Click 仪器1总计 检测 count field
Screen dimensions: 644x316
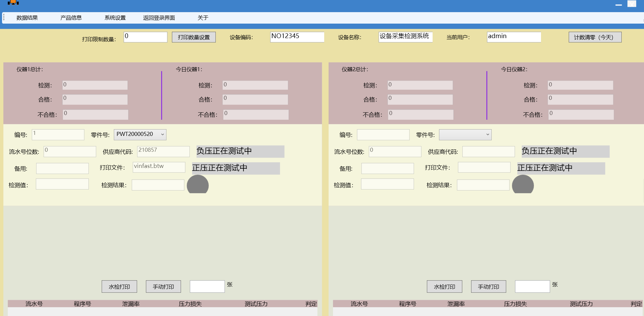(x=95, y=85)
